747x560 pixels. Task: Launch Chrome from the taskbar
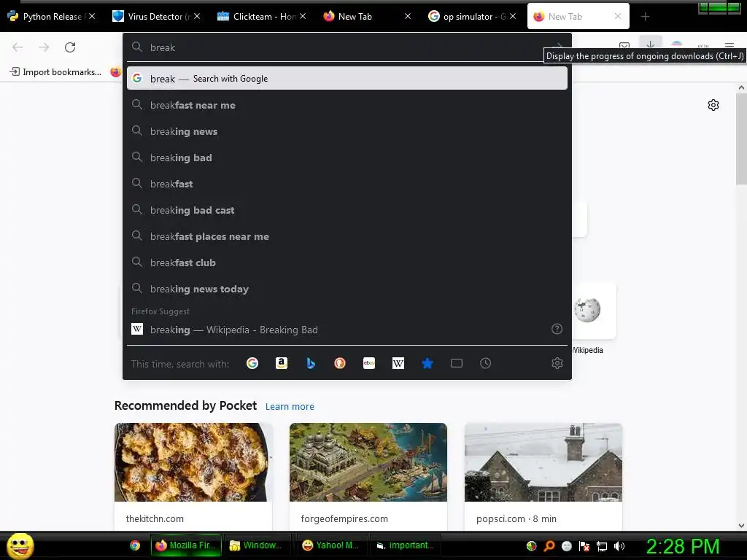point(135,545)
